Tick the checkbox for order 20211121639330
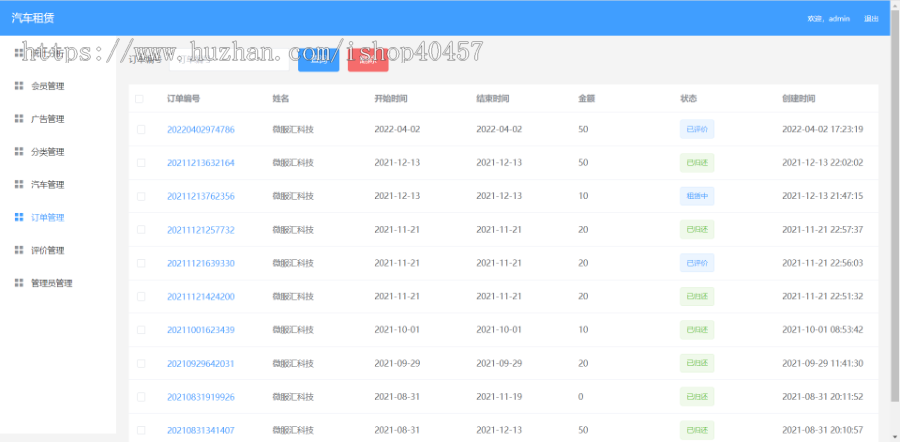 (x=141, y=263)
